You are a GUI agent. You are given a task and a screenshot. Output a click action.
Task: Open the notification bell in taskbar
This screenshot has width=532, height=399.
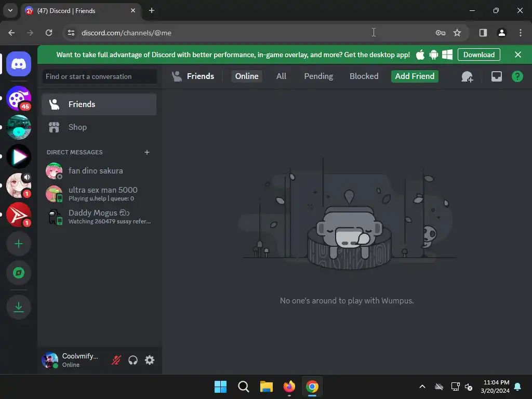click(518, 387)
